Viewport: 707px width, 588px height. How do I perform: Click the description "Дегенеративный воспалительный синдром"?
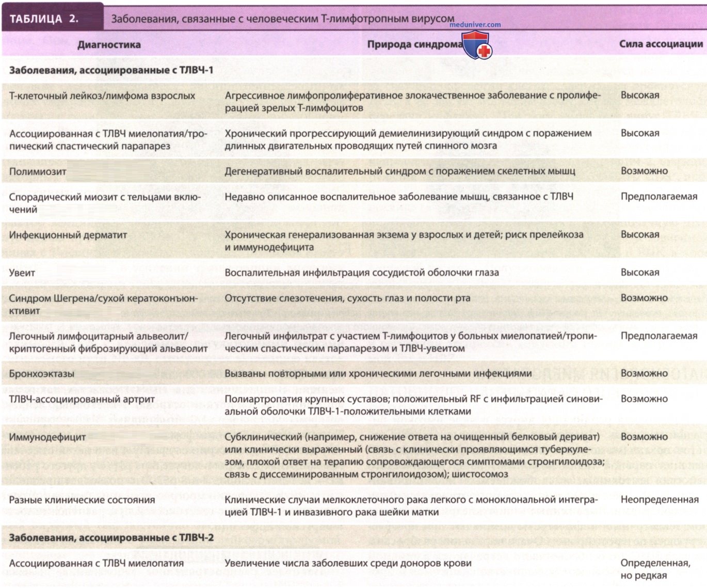[400, 171]
